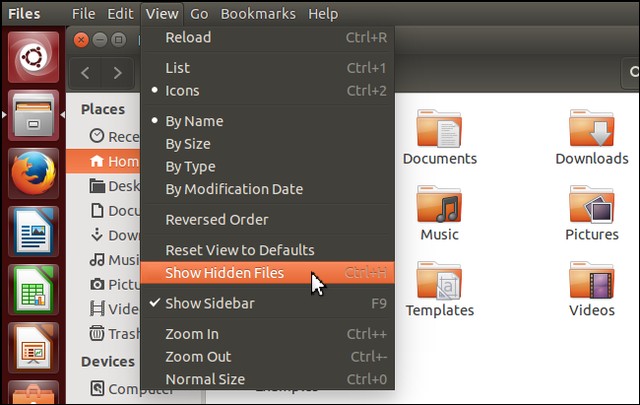Click the forward navigation arrow button
The width and height of the screenshot is (640, 405).
(118, 72)
